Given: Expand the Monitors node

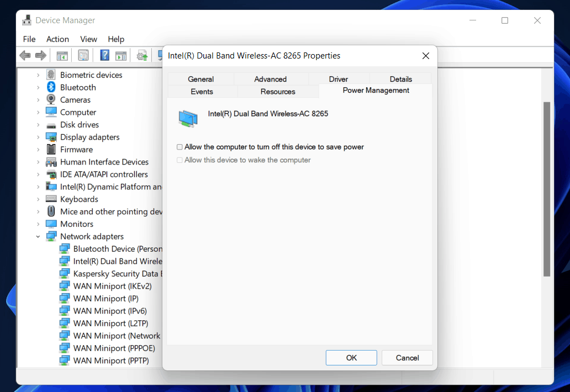Looking at the screenshot, I should pyautogui.click(x=38, y=224).
